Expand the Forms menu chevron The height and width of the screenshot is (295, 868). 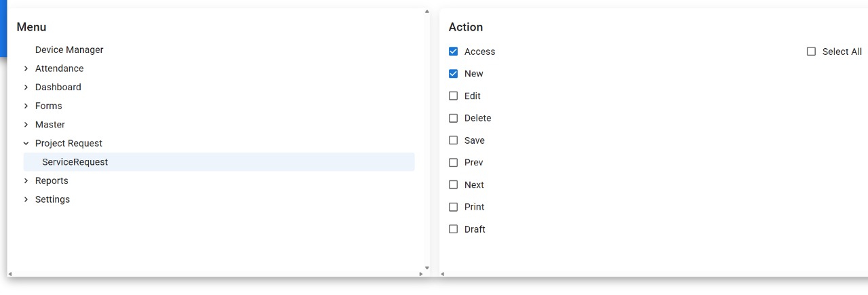[26, 106]
